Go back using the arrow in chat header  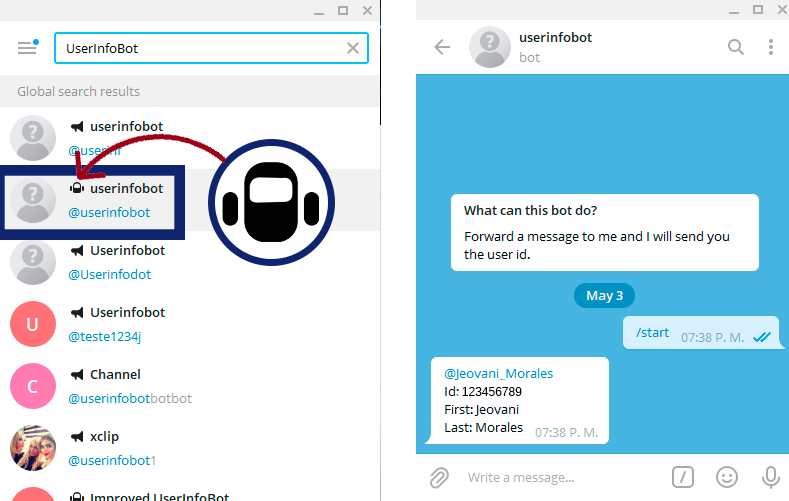(x=442, y=47)
